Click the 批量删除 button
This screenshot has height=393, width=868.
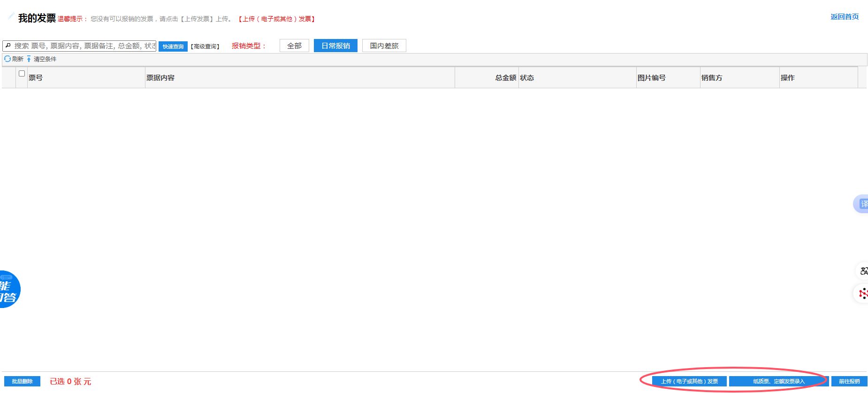(x=22, y=381)
